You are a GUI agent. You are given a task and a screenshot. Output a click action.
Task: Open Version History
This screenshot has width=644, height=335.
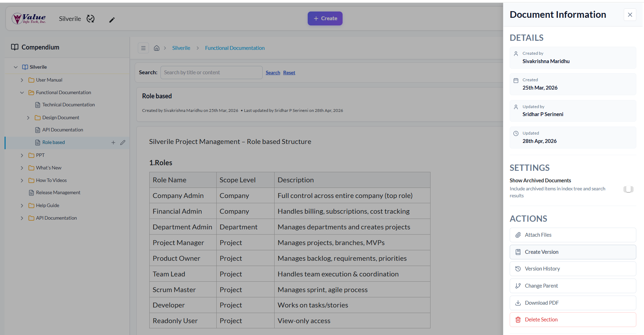(x=573, y=269)
